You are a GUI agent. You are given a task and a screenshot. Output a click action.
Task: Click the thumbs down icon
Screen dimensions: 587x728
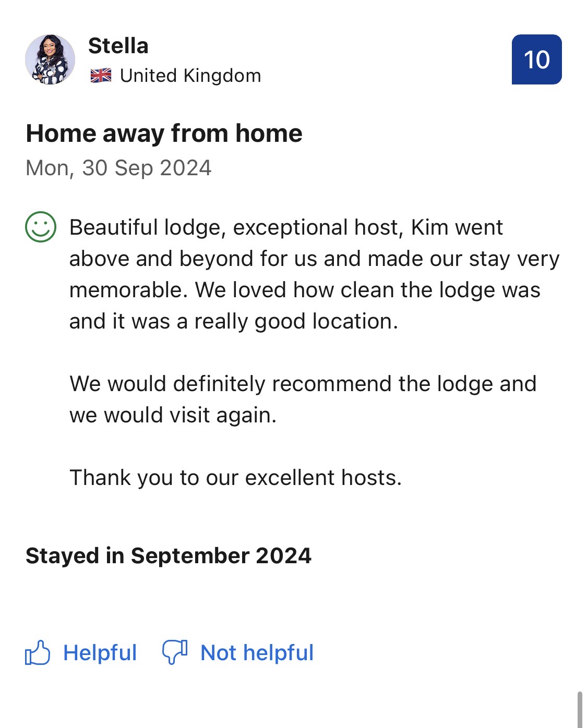(175, 652)
